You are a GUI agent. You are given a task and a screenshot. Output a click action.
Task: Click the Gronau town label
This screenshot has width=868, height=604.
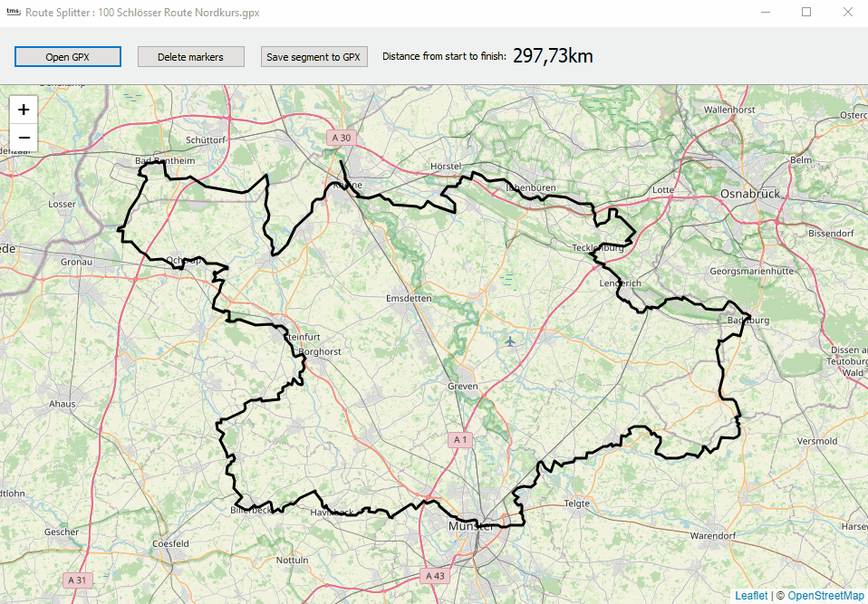pyautogui.click(x=76, y=262)
